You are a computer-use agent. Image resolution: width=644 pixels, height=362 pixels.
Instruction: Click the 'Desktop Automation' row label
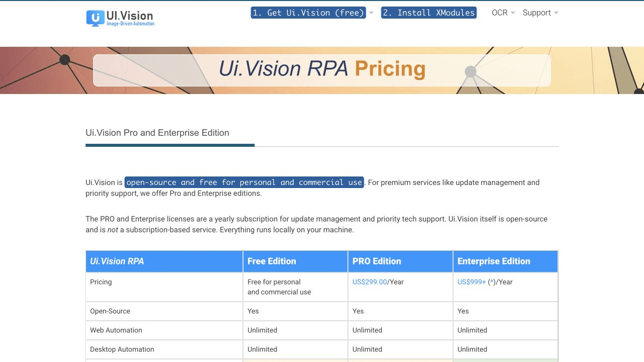[x=122, y=349]
